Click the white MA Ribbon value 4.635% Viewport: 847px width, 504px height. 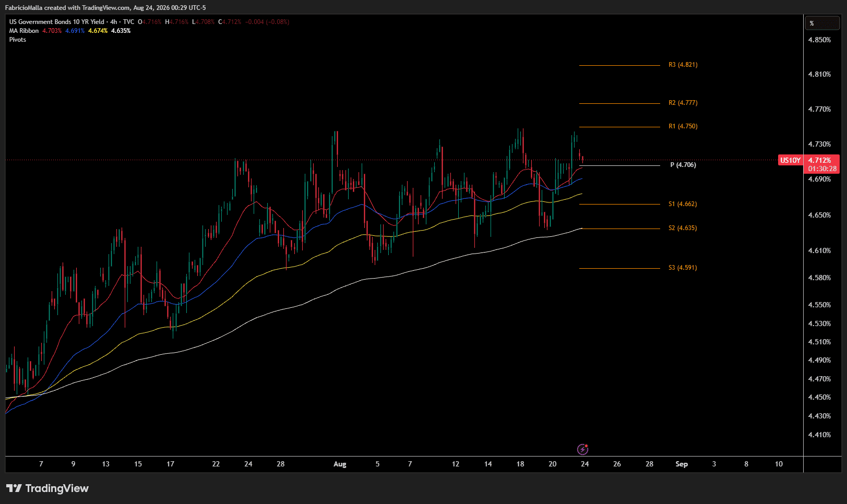click(121, 31)
